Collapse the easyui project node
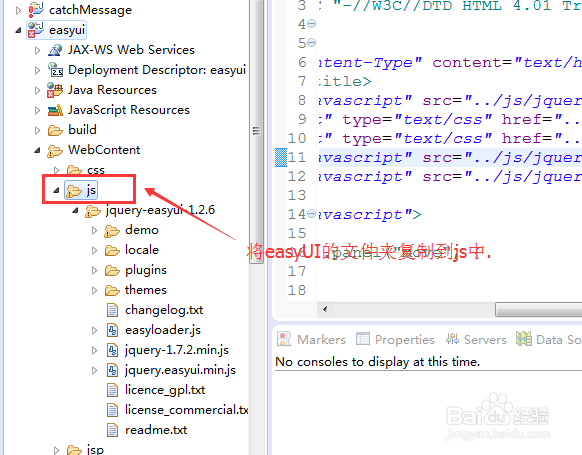Image resolution: width=582 pixels, height=455 pixels. click(18, 30)
